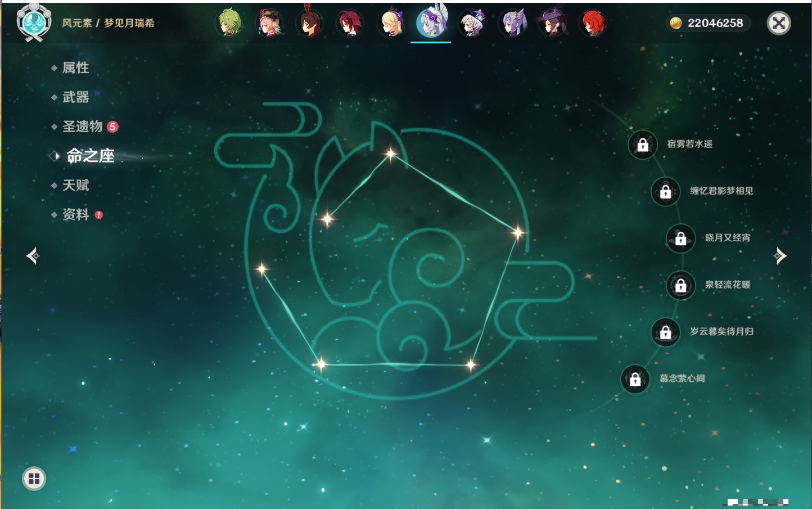Click the Anemo element emblem icon
812x509 pixels.
coord(34,22)
